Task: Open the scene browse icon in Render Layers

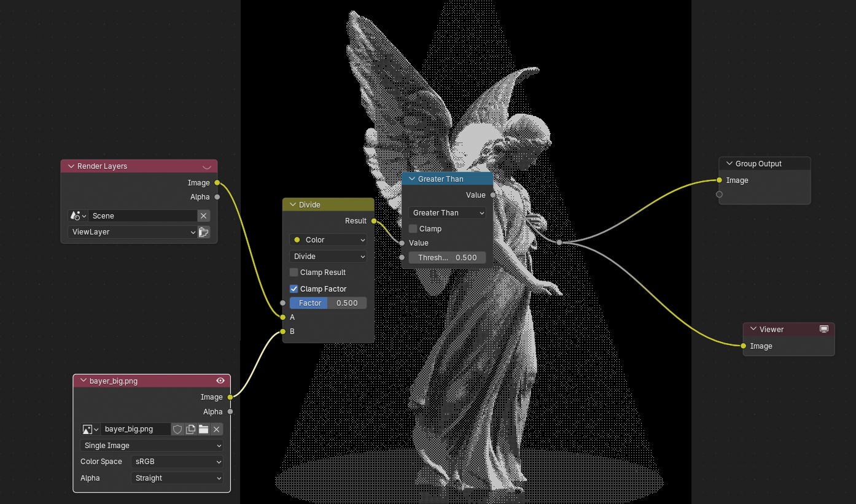Action: coord(78,216)
